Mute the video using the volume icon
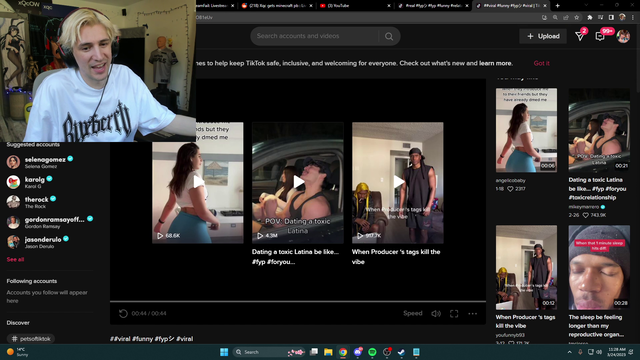This screenshot has height=360, width=640. point(436,313)
